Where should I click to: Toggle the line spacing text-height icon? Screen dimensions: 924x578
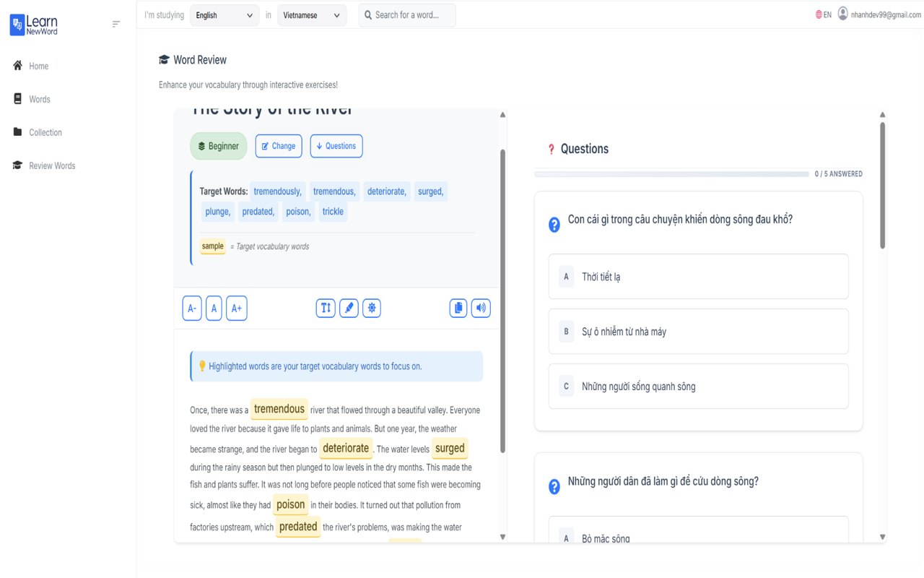point(326,308)
